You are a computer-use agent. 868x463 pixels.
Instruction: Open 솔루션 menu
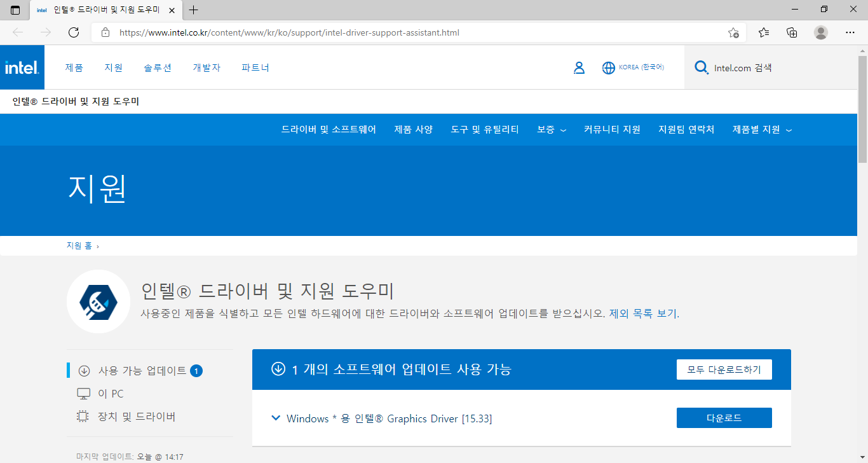coord(158,67)
